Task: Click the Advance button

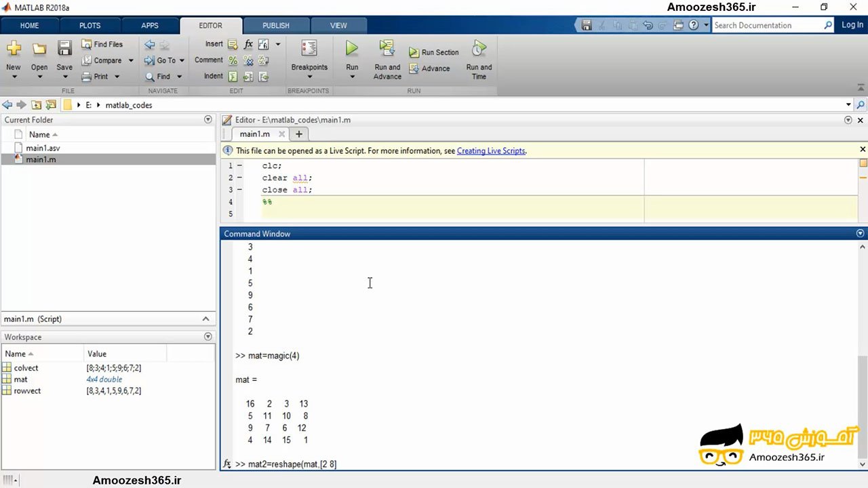Action: [x=429, y=68]
